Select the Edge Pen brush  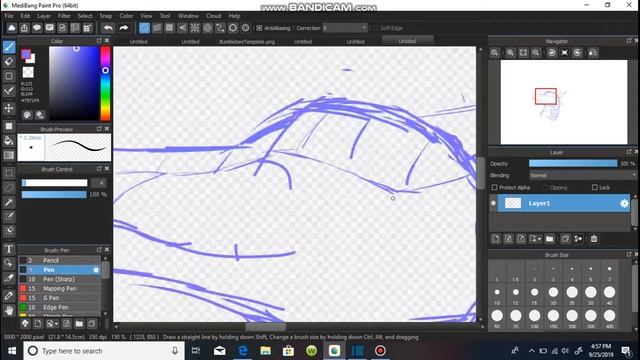point(60,307)
